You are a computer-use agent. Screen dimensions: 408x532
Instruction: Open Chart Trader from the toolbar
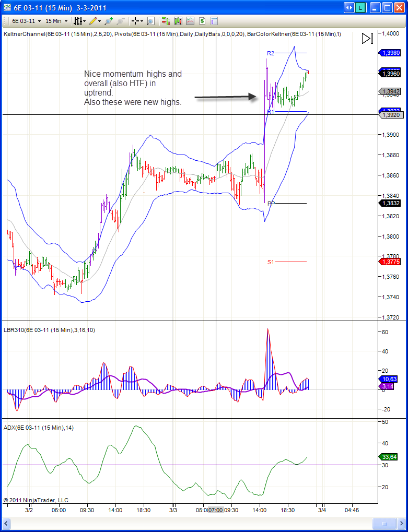[x=166, y=21]
